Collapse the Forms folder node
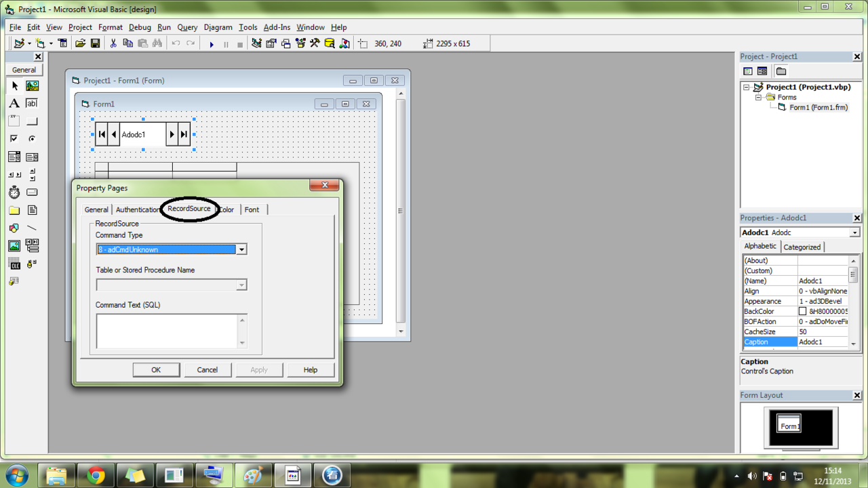This screenshot has width=868, height=488. click(x=759, y=98)
